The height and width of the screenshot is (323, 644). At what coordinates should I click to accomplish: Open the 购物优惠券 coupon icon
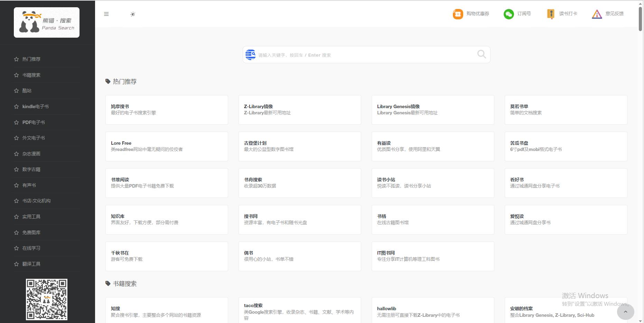click(x=457, y=14)
